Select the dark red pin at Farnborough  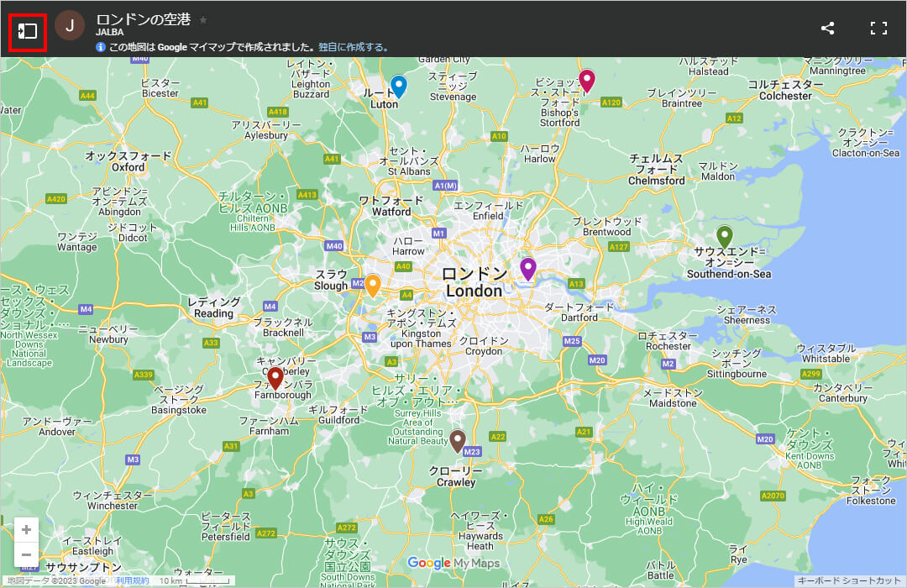click(275, 377)
